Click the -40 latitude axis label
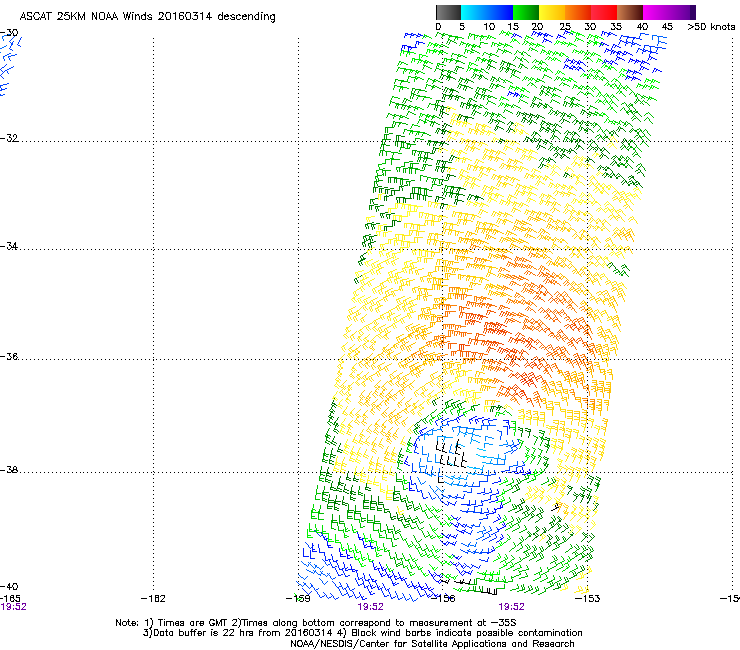Screen dimensions: 740x650 tap(9, 587)
